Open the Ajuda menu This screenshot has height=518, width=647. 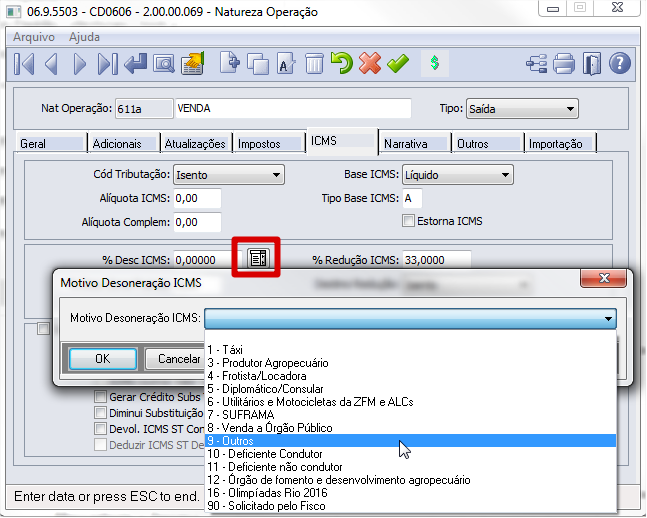(84, 37)
